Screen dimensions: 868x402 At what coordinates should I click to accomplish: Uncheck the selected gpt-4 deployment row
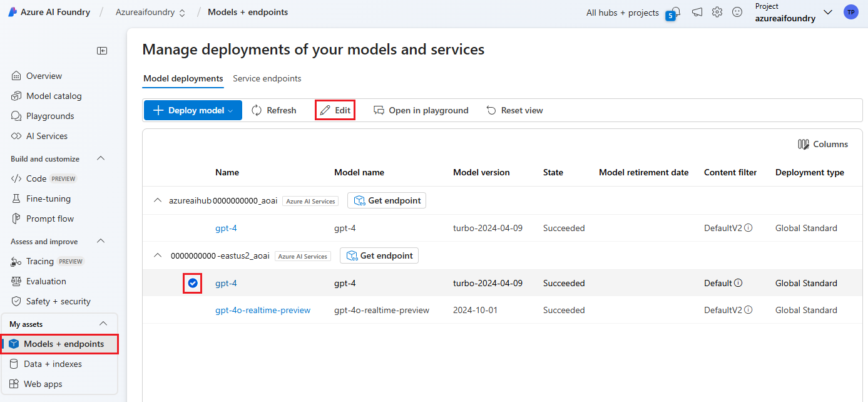[x=193, y=283]
